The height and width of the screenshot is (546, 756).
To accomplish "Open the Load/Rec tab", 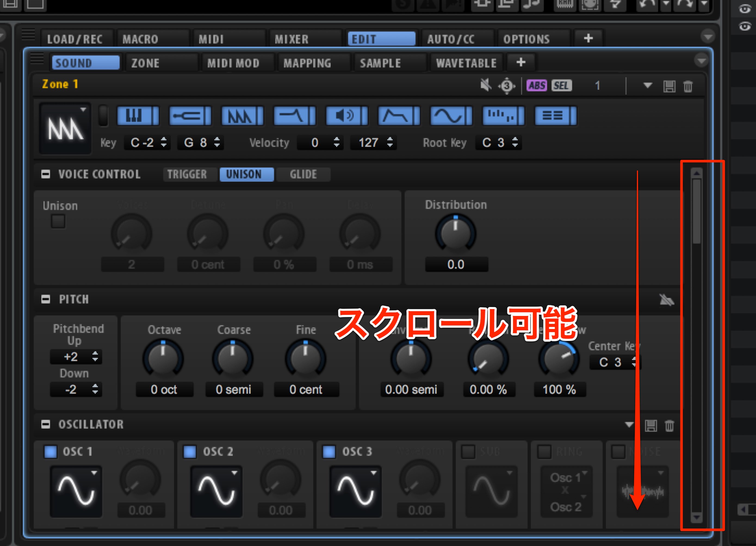I will (77, 39).
